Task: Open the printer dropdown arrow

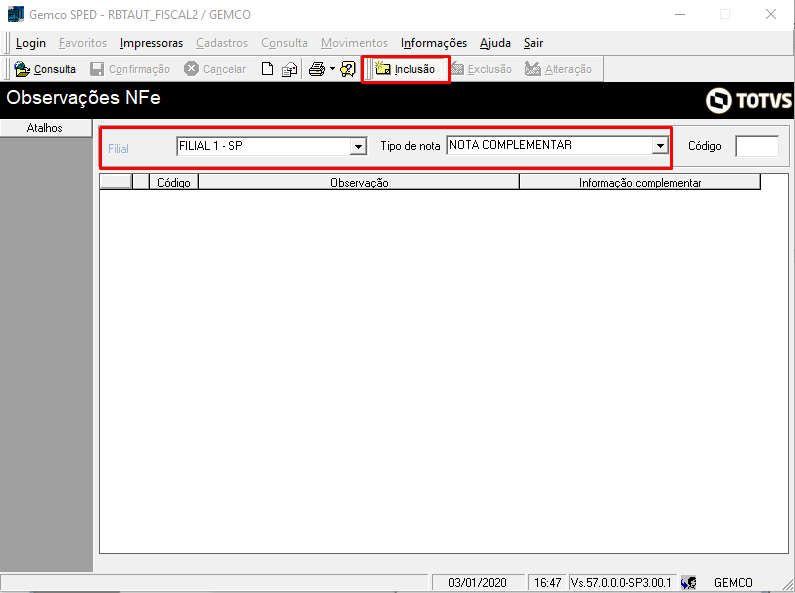Action: [x=333, y=68]
